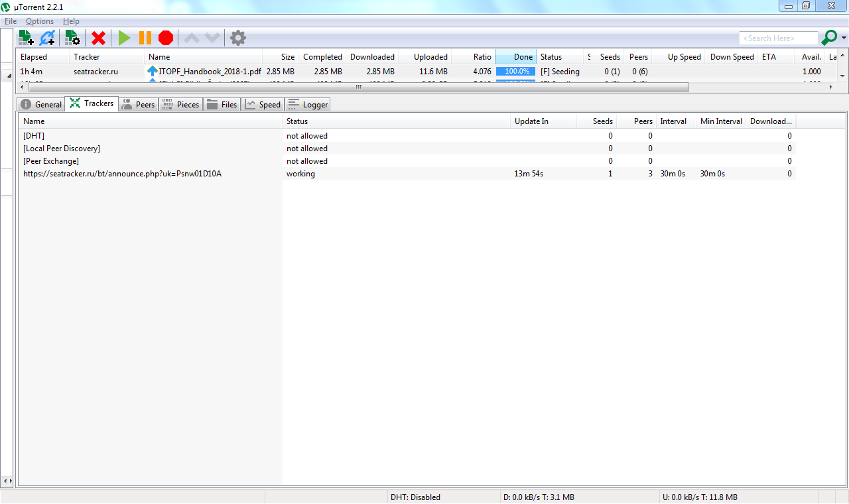This screenshot has height=504, width=849.
Task: Open search provider dropdown arrow
Action: point(844,38)
